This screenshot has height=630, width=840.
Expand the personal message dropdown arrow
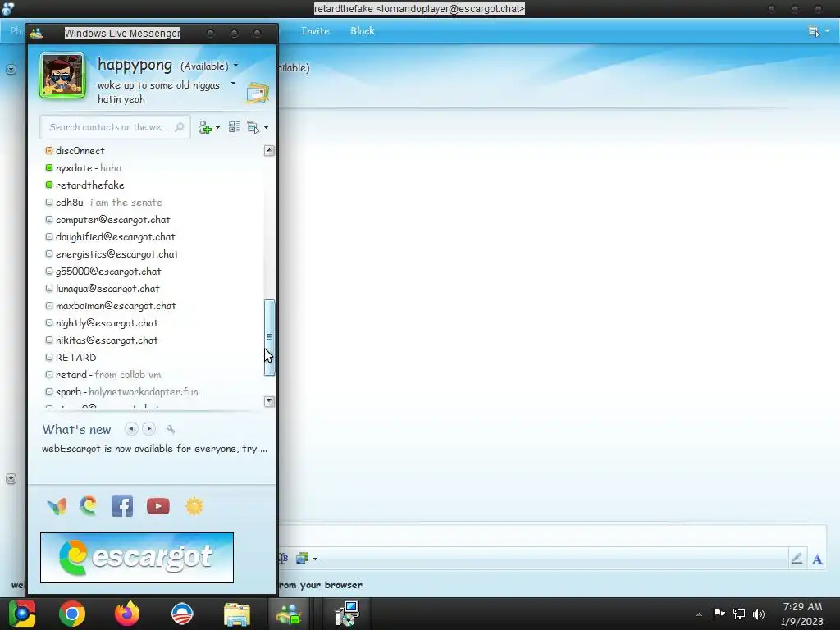pos(233,84)
